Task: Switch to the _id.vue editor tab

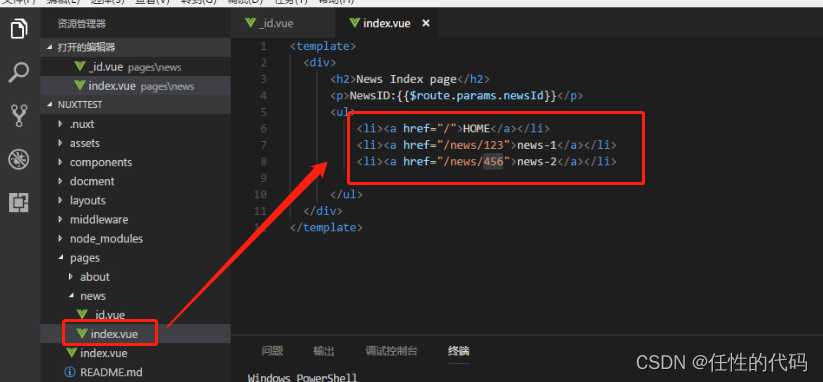Action: pos(282,23)
